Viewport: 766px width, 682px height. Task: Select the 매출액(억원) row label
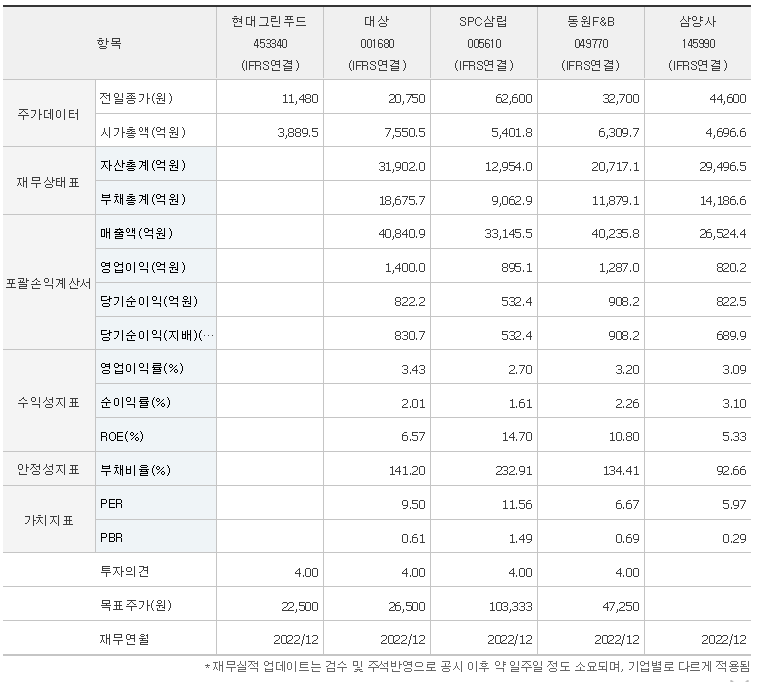(x=136, y=233)
